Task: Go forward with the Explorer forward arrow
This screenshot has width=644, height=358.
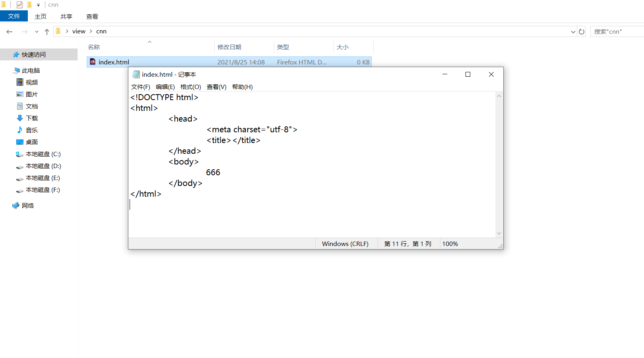Action: [x=25, y=31]
